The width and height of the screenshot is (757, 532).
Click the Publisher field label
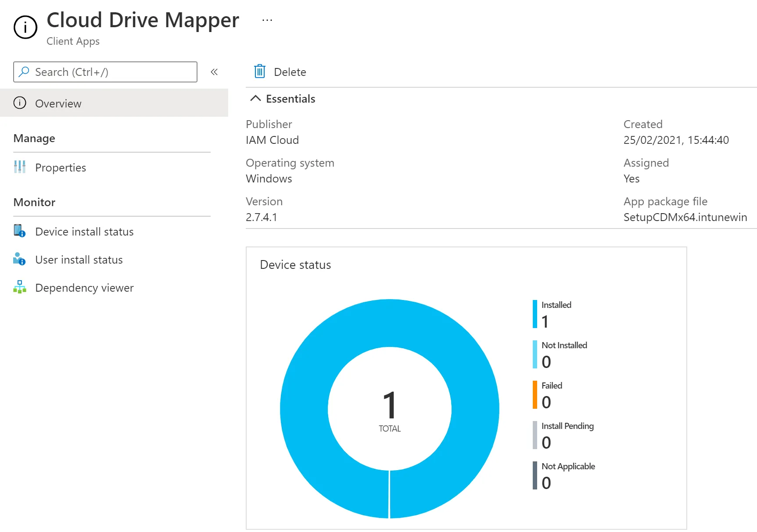tap(269, 124)
